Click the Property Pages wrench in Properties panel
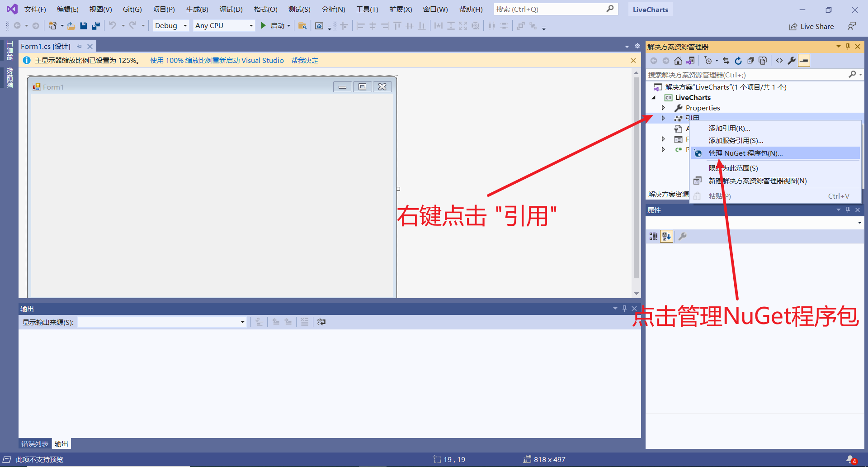This screenshot has height=467, width=868. pos(682,236)
